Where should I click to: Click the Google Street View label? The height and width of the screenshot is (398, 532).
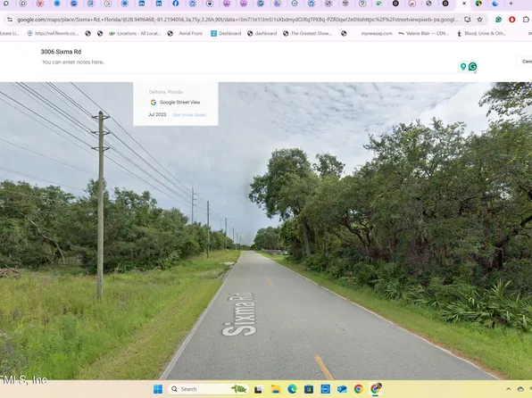[179, 102]
